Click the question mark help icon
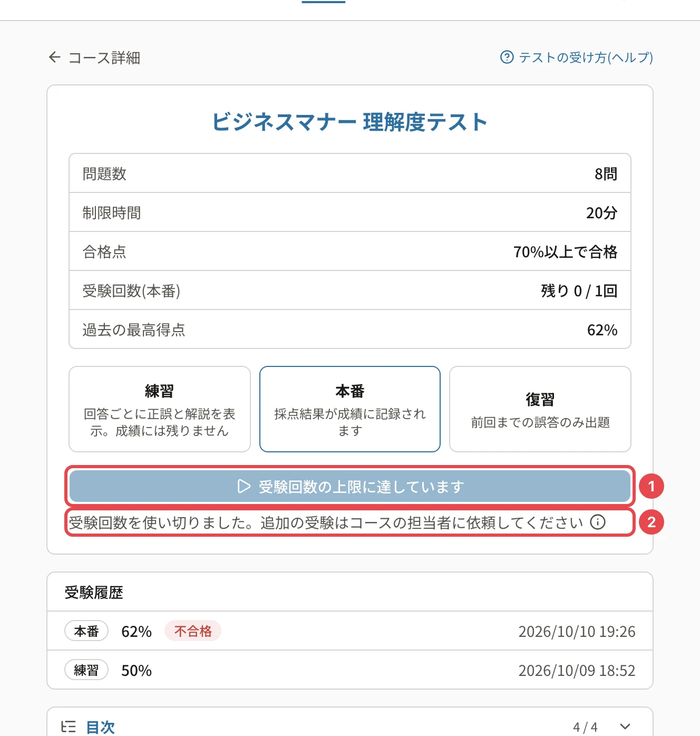Viewport: 700px width, 736px height. [x=507, y=57]
